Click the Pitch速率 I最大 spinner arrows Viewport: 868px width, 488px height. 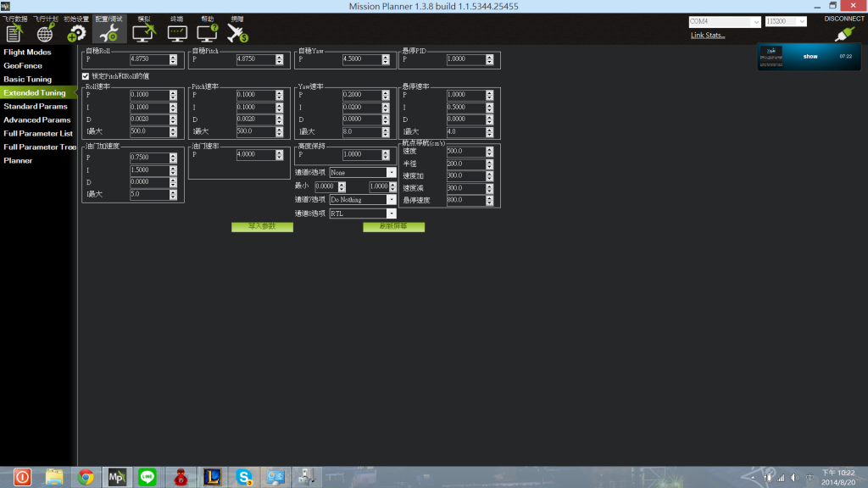click(x=280, y=131)
